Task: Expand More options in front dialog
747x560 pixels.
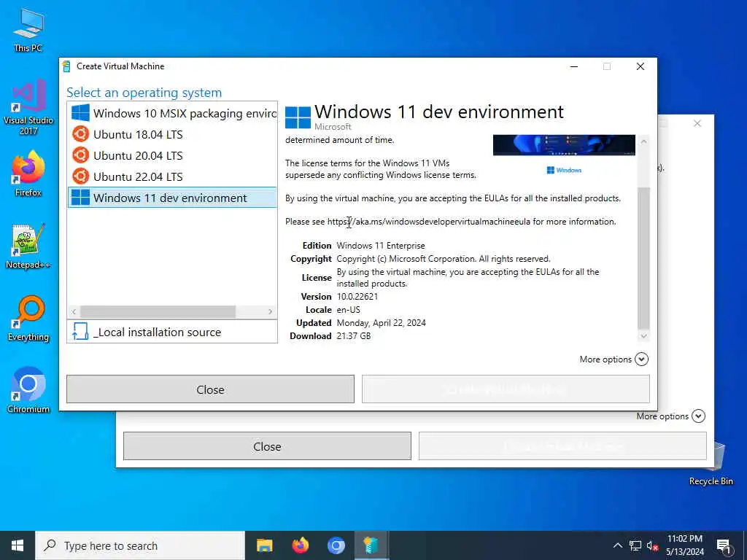Action: click(x=614, y=359)
